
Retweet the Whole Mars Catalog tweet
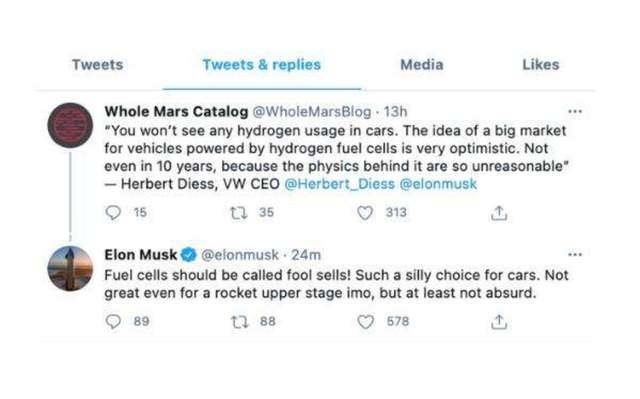[239, 213]
